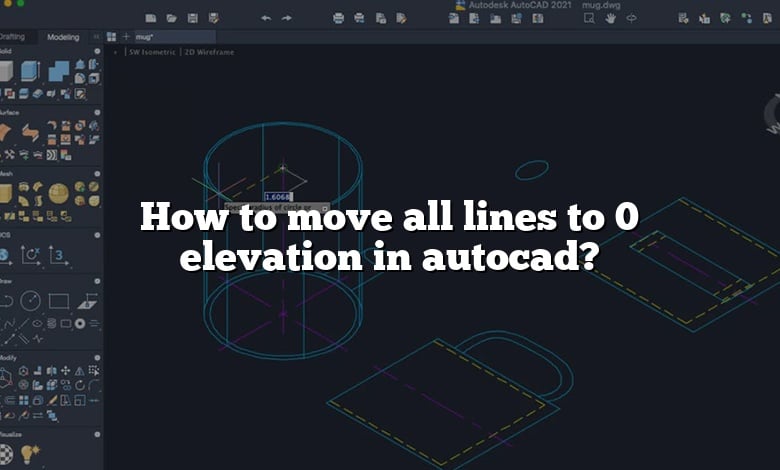780x470 pixels.
Task: Toggle the Draw panel collapse dot
Action: (x=98, y=281)
